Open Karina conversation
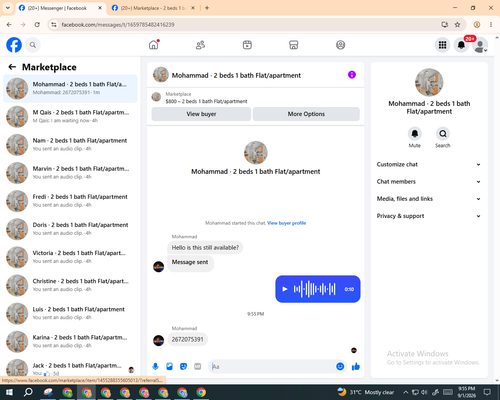Screen dimensions: 500x400 70,342
